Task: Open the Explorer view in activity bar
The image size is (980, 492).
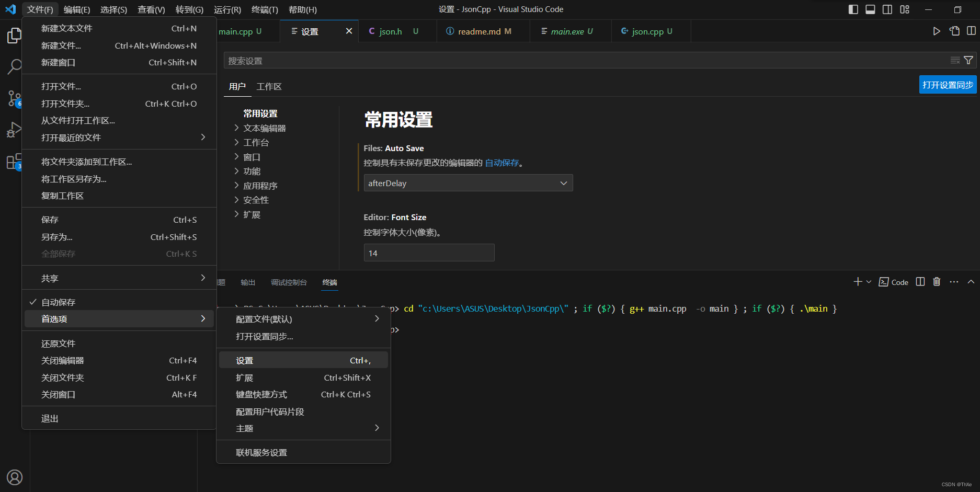Action: click(14, 36)
